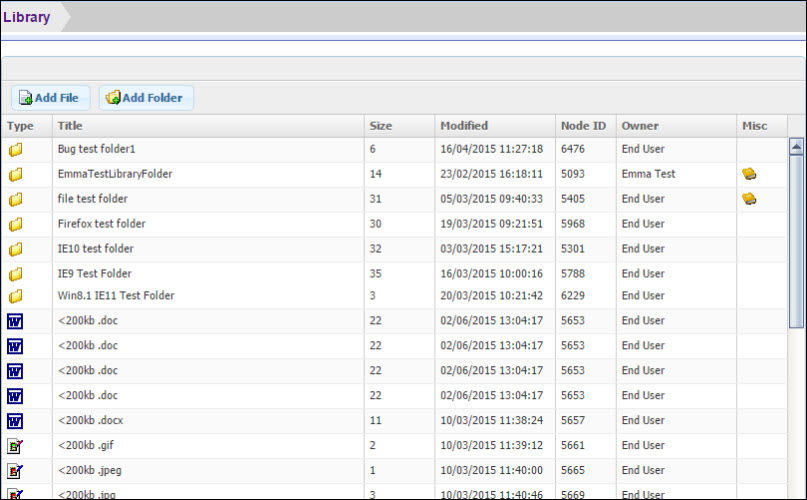Open the Library breadcrumb tab
807x500 pixels.
(x=27, y=17)
